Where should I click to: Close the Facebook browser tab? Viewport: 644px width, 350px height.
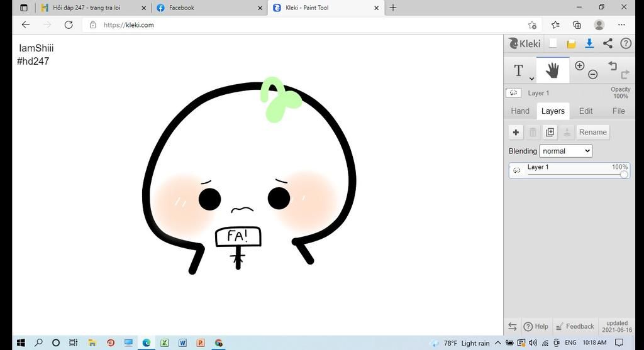[x=260, y=8]
